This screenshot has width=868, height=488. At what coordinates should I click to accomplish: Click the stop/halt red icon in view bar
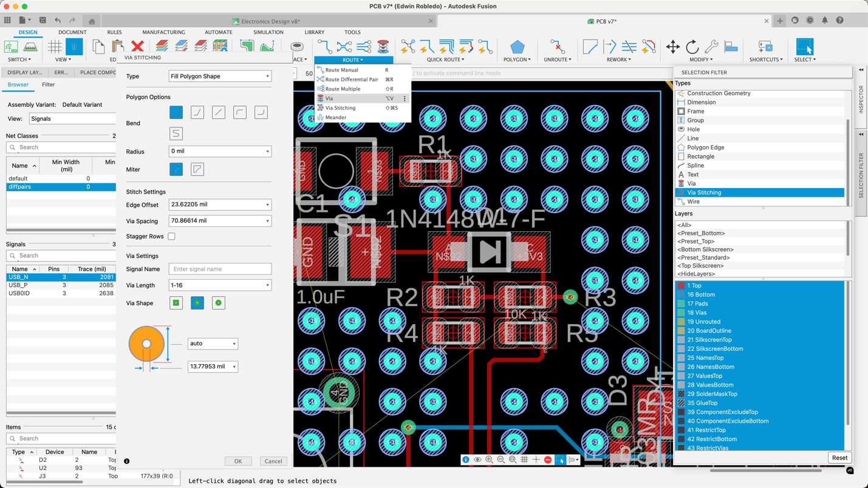(547, 459)
